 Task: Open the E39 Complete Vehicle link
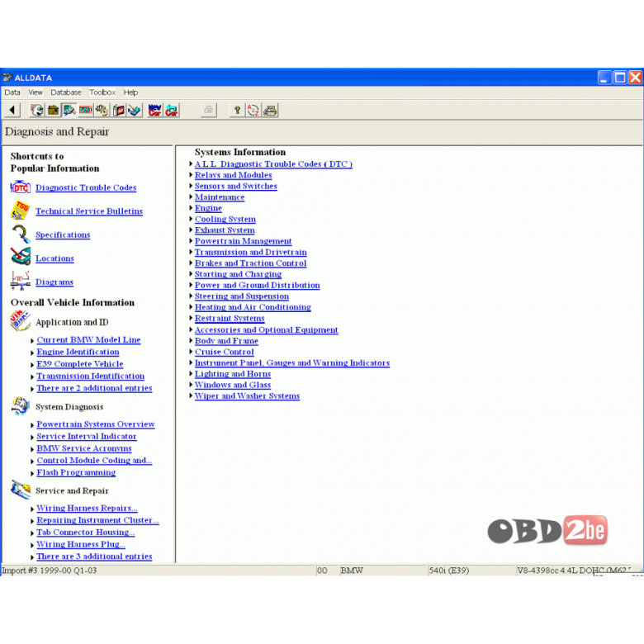pyautogui.click(x=80, y=364)
